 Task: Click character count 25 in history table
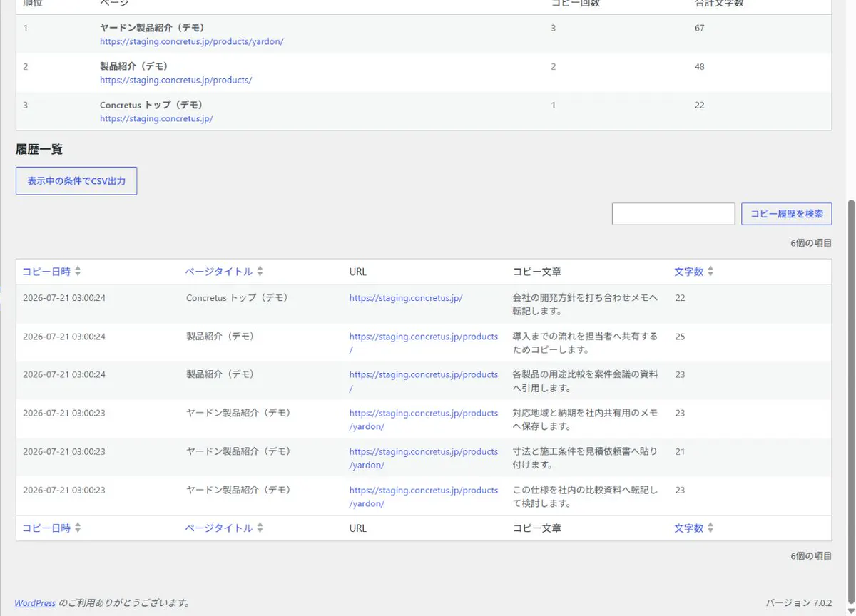[680, 337]
